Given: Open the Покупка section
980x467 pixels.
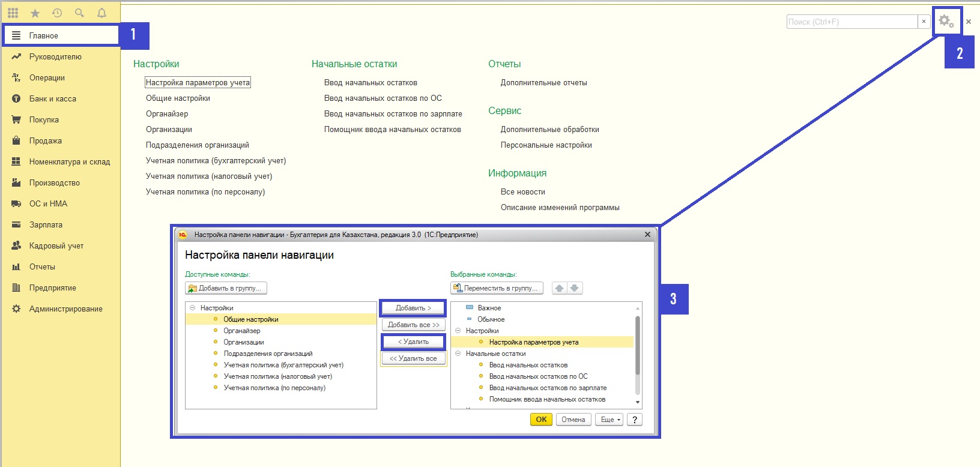Looking at the screenshot, I should pyautogui.click(x=61, y=119).
